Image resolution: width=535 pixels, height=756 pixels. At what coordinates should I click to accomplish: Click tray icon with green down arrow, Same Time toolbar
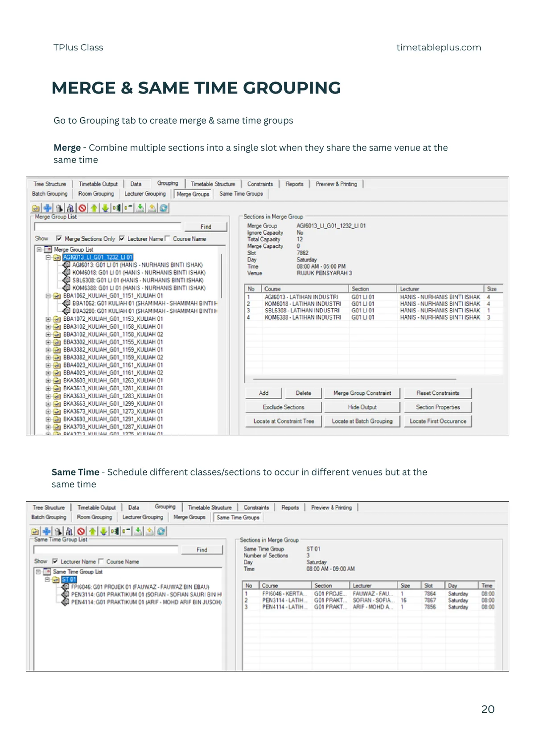(x=138, y=531)
